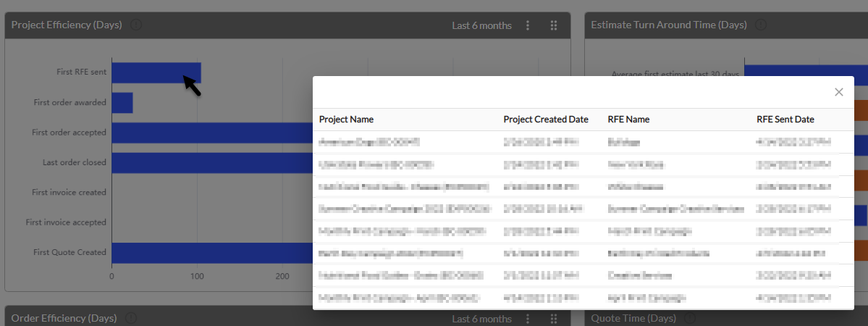This screenshot has width=868, height=326.
Task: Sort by RFE Sent Date column
Action: click(785, 120)
